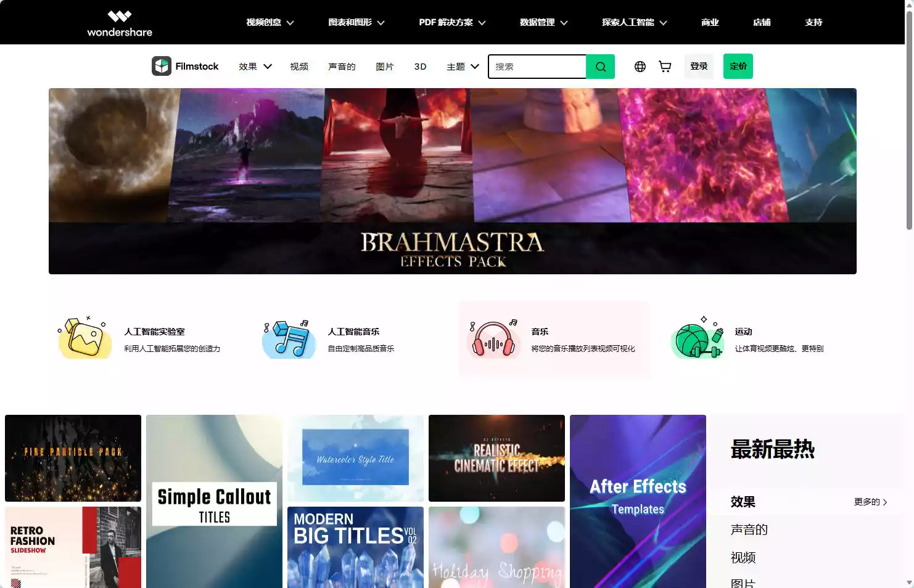Screen dimensions: 914x588
Task: Click the page vertical scrollbar thumb
Action: [909, 120]
